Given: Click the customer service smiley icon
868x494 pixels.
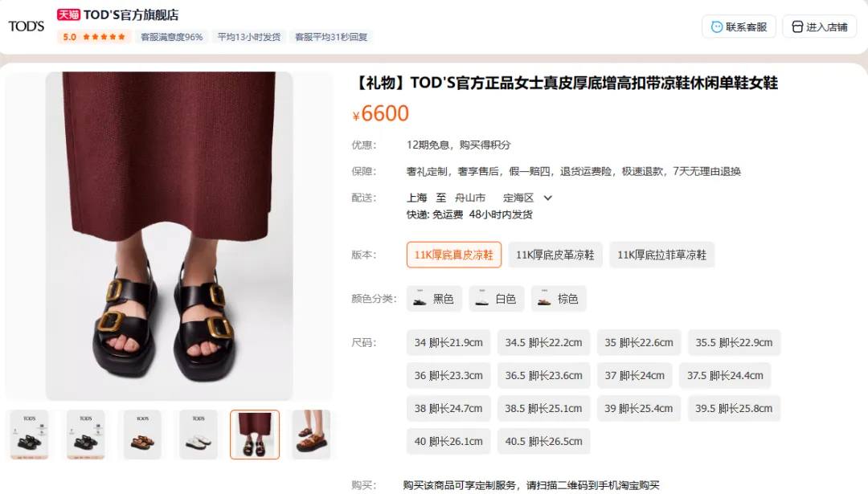Looking at the screenshot, I should pos(717,27).
